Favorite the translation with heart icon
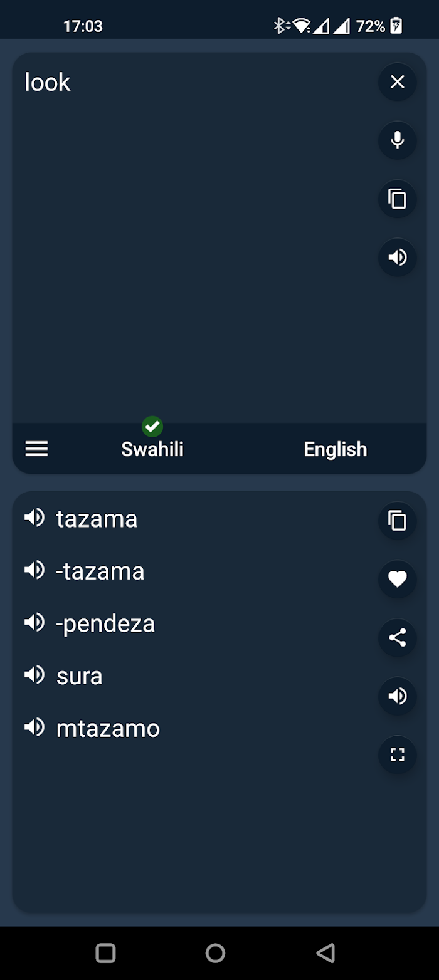 click(398, 580)
